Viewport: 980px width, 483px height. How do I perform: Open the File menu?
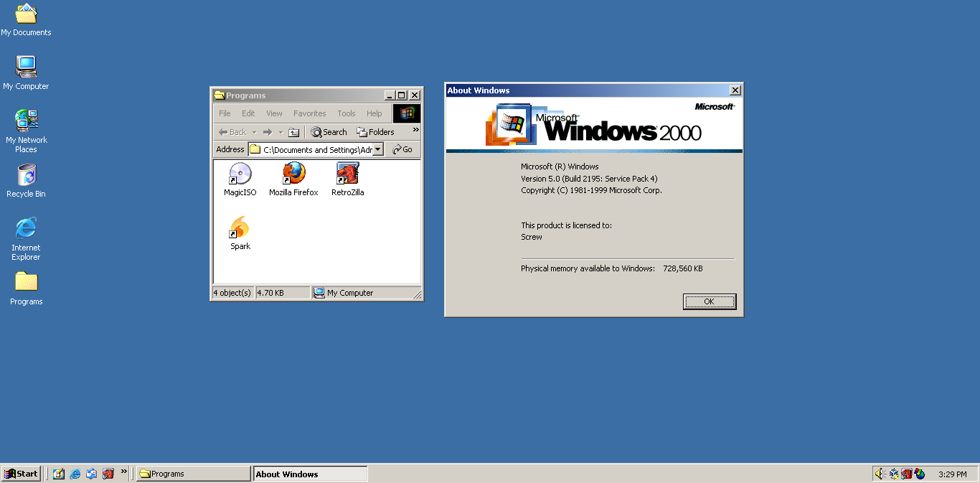[225, 113]
